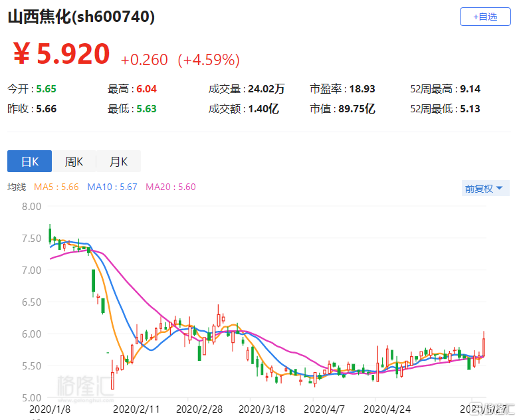This screenshot has height=420, width=519.
Task: Click the 2020/2/11 date on the axis
Action: (136, 409)
